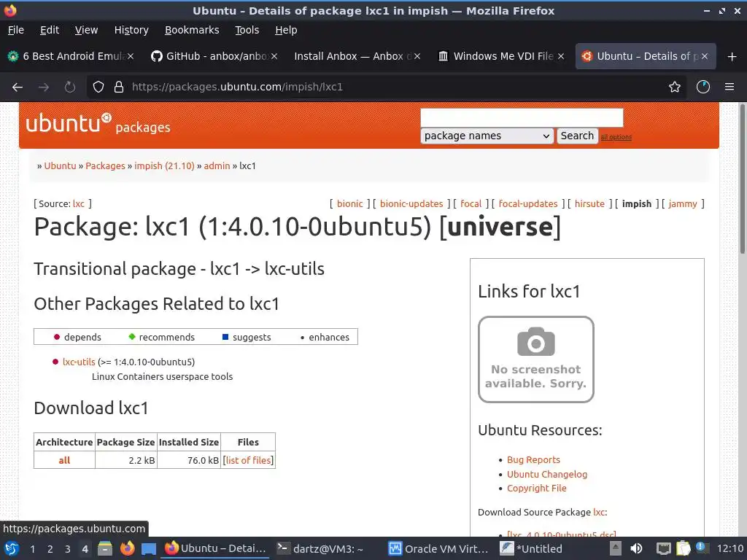Download the all architecture package
747x560 pixels.
point(64,461)
